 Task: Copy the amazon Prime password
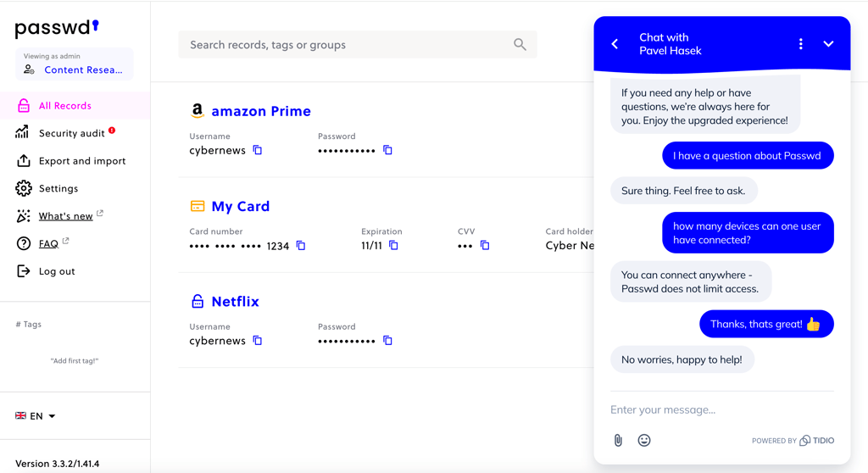coord(387,150)
